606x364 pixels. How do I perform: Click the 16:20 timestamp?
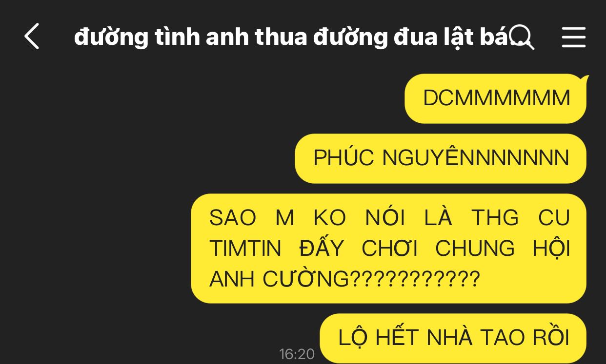(297, 354)
